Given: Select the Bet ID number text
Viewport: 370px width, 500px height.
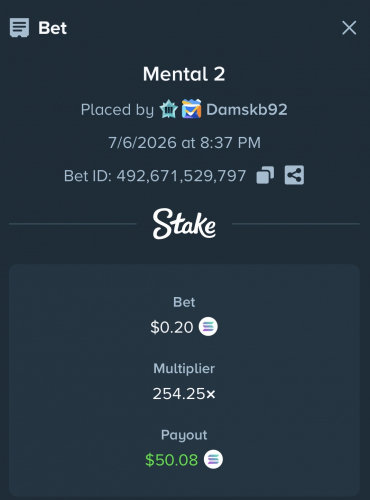Looking at the screenshot, I should (x=181, y=176).
